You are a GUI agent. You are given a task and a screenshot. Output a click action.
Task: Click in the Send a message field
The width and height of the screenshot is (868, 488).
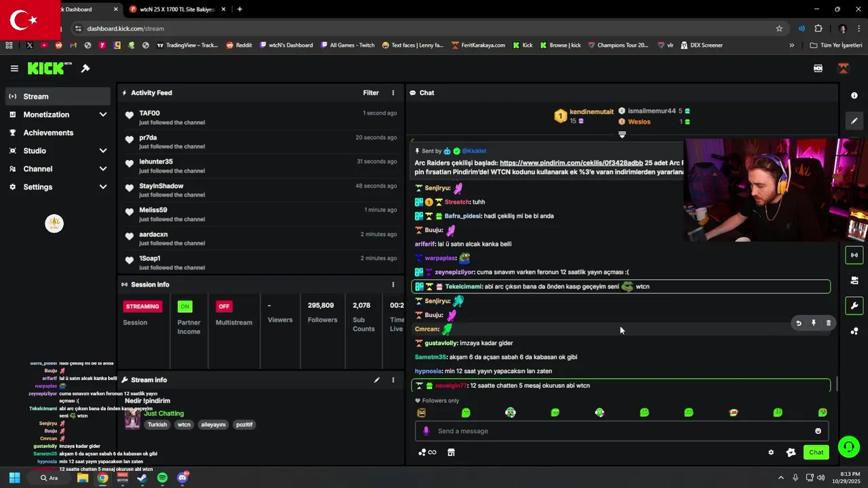(620, 431)
